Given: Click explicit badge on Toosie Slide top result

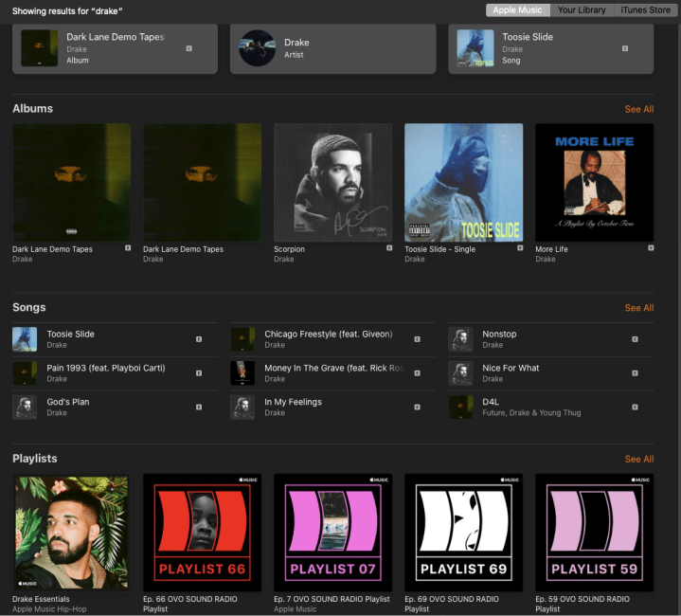Looking at the screenshot, I should pyautogui.click(x=625, y=48).
